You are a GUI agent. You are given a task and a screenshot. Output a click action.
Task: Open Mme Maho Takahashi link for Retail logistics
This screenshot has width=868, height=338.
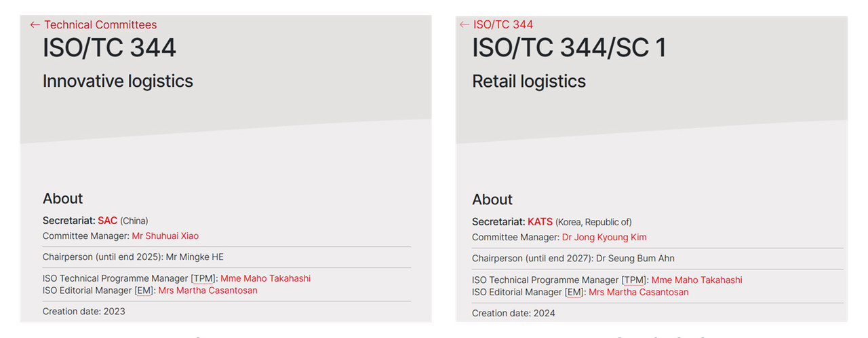[696, 280]
